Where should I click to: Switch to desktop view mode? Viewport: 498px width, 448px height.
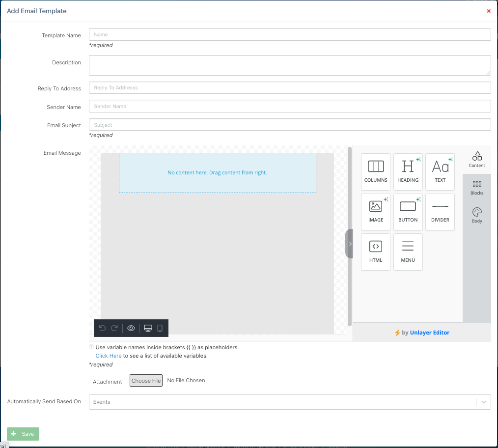148,328
